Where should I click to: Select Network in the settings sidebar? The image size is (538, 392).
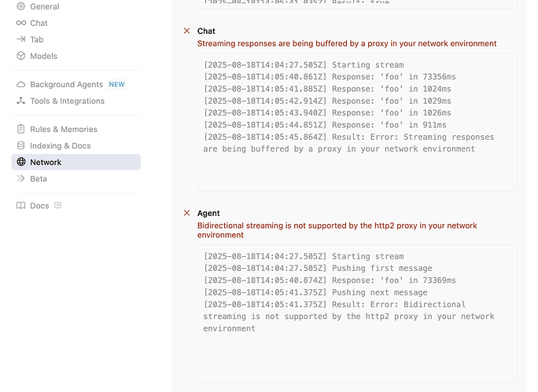46,162
